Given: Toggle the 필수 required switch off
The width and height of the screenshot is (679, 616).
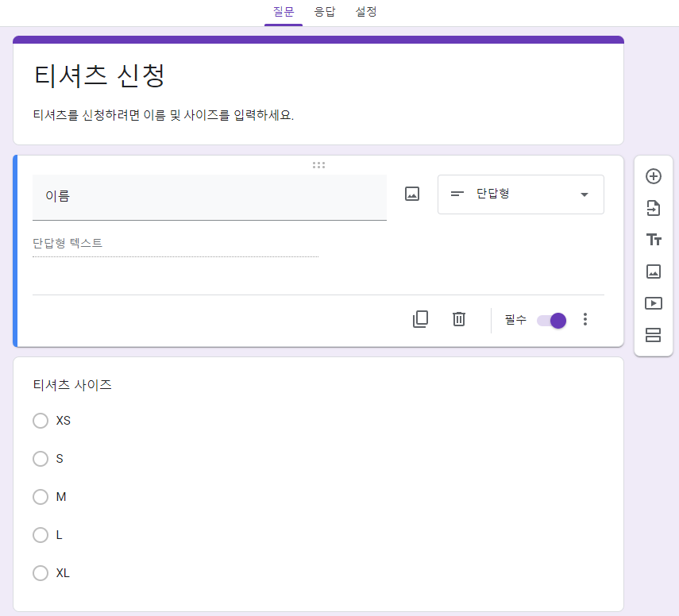Looking at the screenshot, I should pyautogui.click(x=551, y=321).
